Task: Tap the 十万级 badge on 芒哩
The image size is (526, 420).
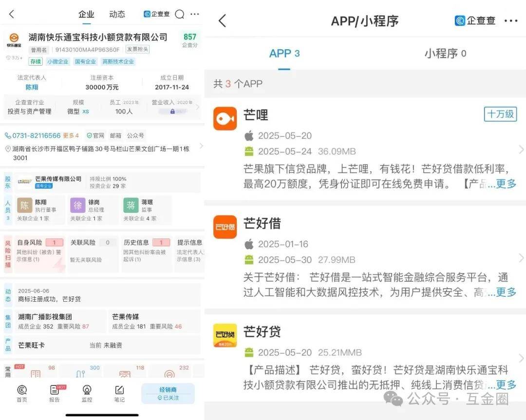Action: [501, 114]
